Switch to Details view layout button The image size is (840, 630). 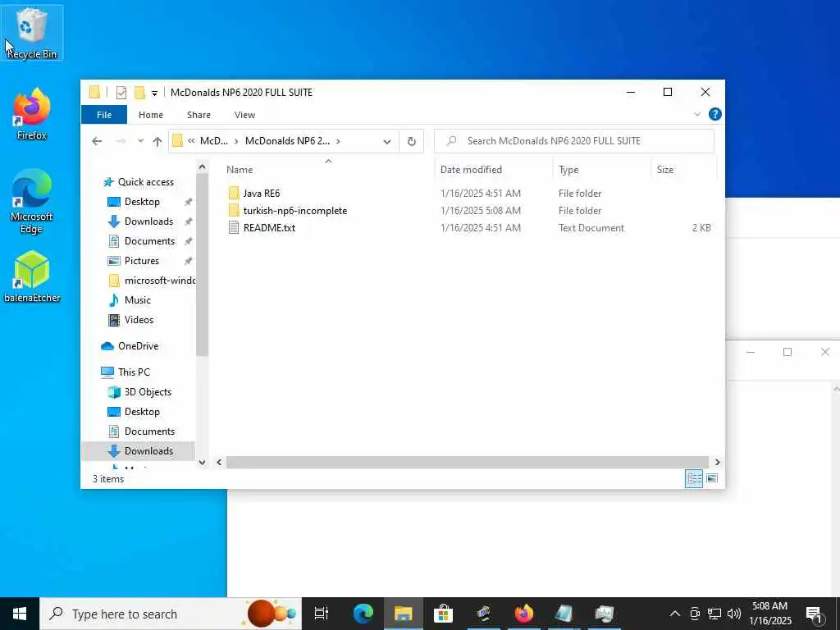(694, 478)
